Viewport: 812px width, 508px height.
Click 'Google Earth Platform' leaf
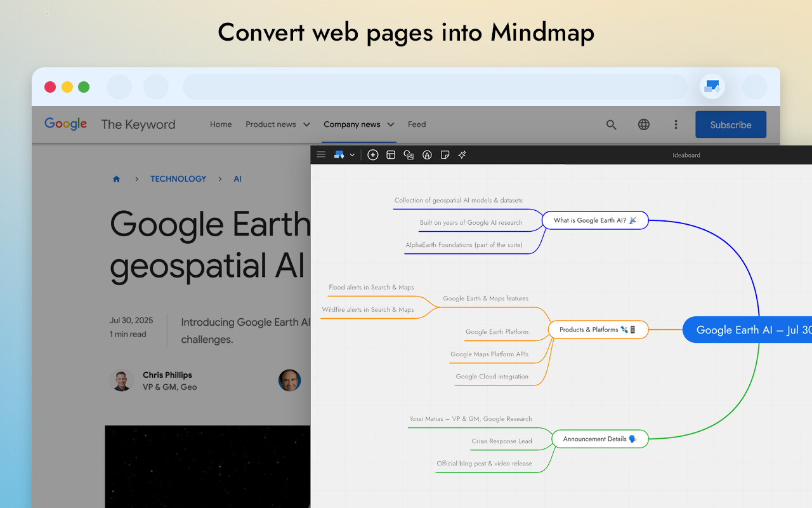click(497, 332)
